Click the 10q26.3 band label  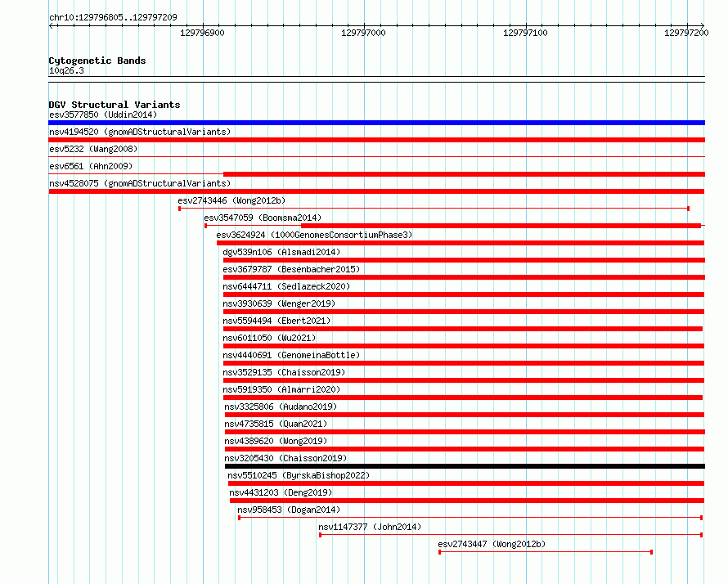(x=66, y=70)
